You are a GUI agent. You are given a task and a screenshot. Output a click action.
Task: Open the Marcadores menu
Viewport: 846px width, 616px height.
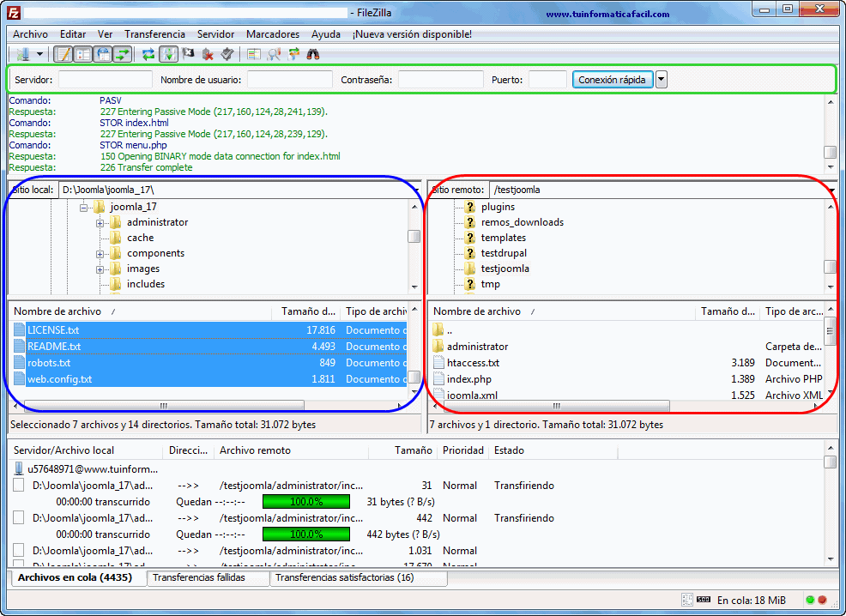click(x=273, y=34)
